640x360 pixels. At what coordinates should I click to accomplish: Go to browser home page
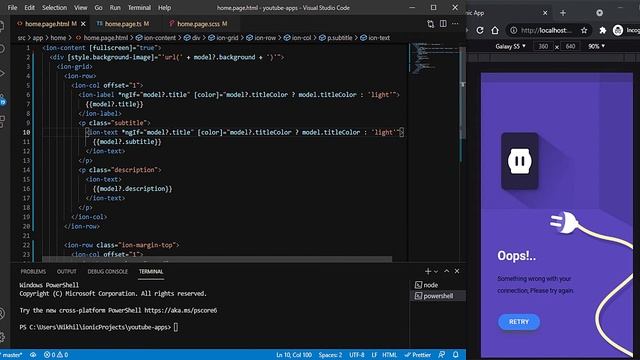(x=495, y=30)
